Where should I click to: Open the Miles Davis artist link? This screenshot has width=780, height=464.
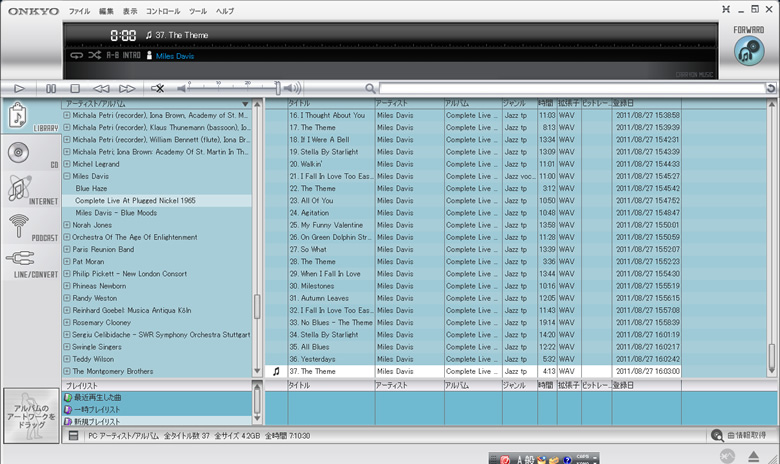175,56
